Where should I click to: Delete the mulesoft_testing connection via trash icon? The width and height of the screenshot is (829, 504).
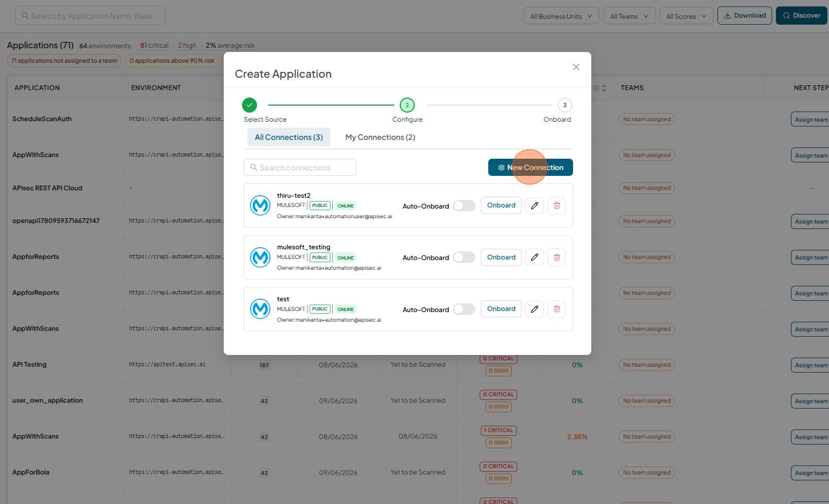click(x=556, y=257)
